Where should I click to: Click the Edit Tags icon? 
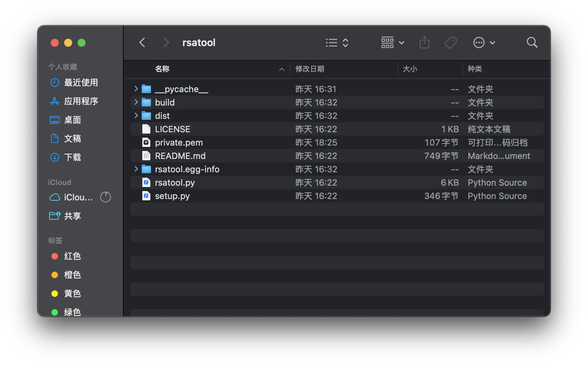click(x=451, y=42)
